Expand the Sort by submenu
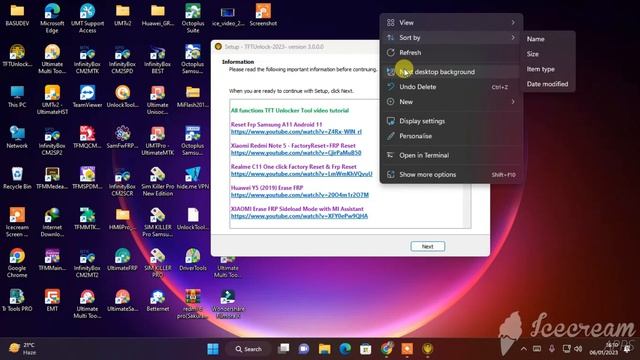This screenshot has width=640, height=360. tap(451, 38)
